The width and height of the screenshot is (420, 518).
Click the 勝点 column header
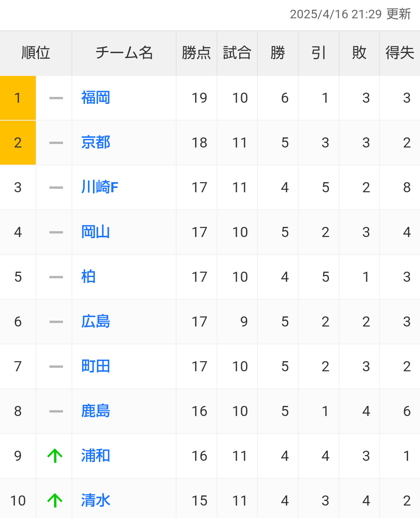(x=196, y=53)
